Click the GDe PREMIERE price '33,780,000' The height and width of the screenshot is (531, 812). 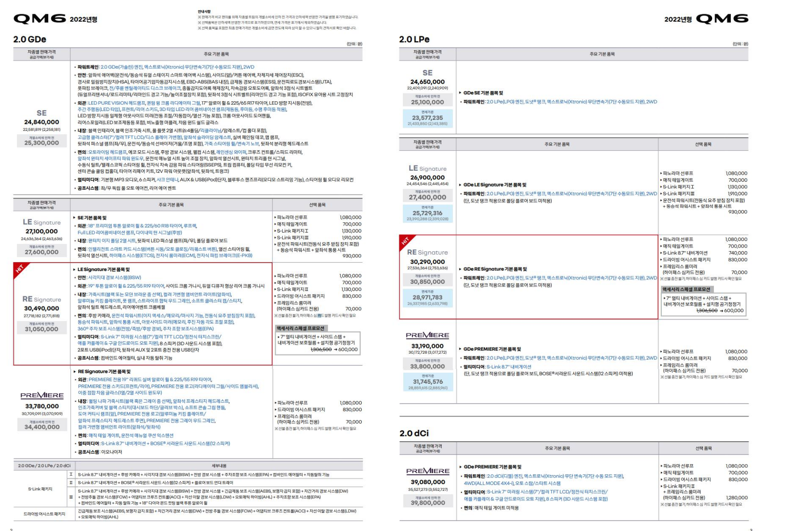coord(42,406)
